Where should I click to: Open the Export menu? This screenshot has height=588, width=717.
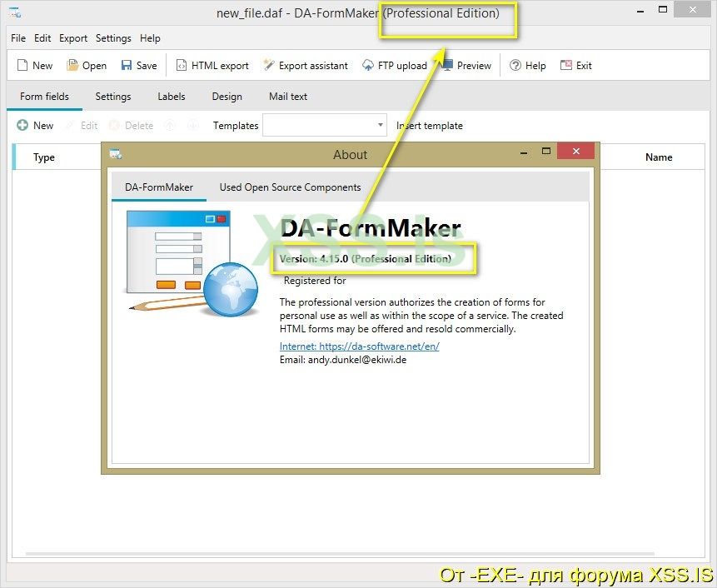(73, 38)
